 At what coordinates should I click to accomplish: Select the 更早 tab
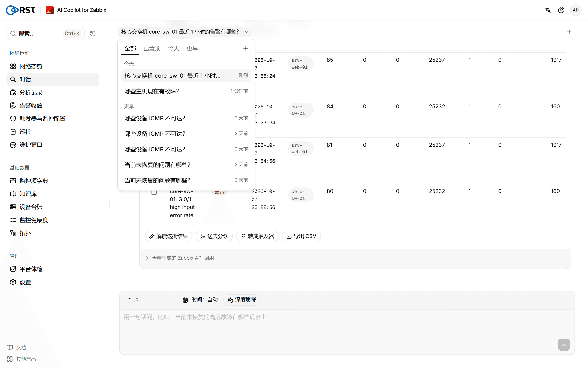[x=192, y=48]
